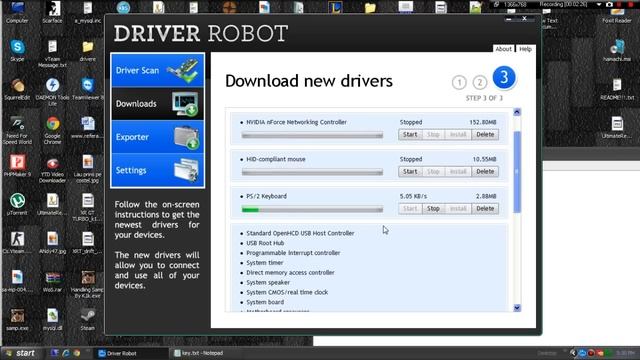Select Programmable interrupt controller entry
The height and width of the screenshot is (360, 640).
click(293, 253)
